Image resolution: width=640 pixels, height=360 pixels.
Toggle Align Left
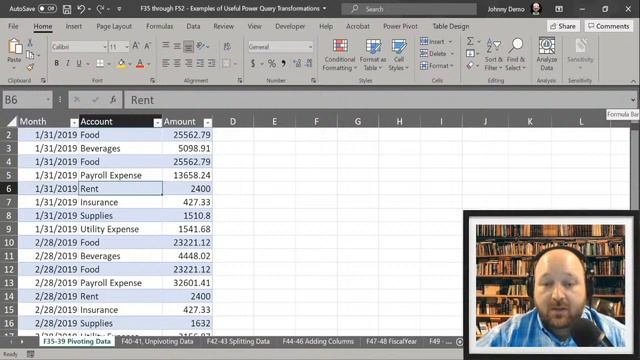165,63
